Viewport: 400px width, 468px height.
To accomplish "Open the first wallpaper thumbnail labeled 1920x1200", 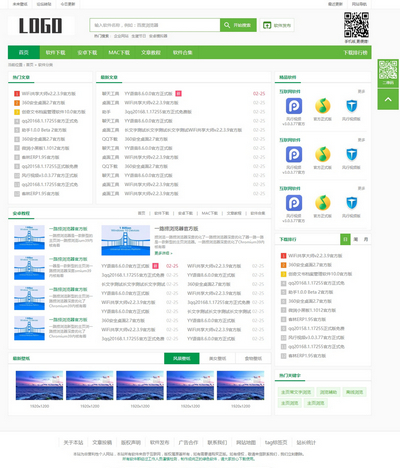I will click(39, 385).
